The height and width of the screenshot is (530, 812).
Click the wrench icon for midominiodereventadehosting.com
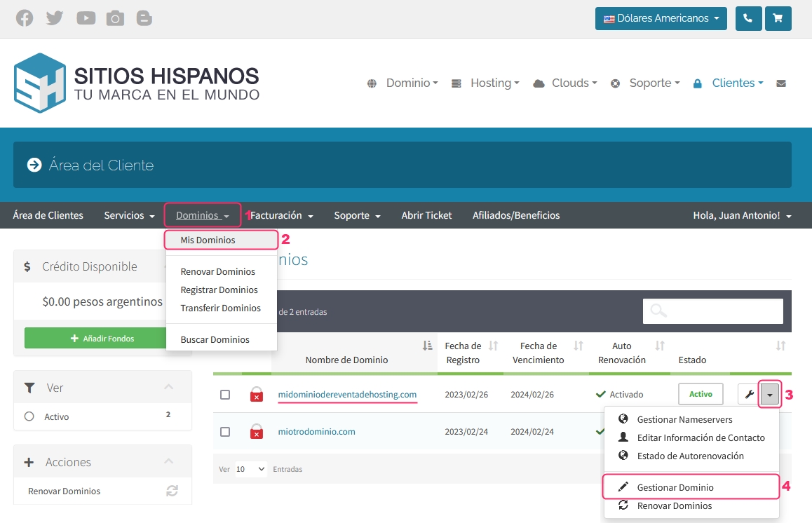tap(749, 395)
